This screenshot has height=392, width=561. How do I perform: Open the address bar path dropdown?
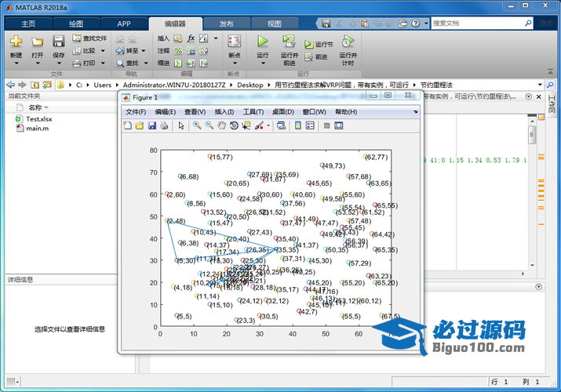click(x=540, y=85)
